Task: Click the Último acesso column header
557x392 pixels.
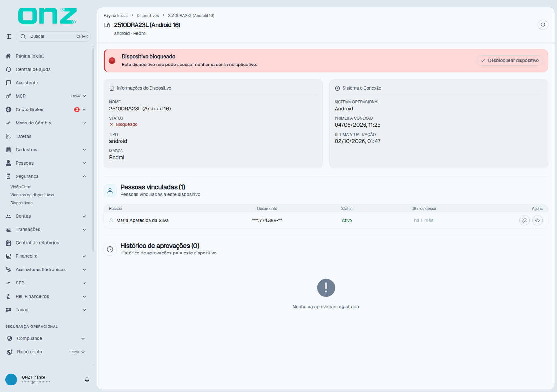Action: (423, 209)
